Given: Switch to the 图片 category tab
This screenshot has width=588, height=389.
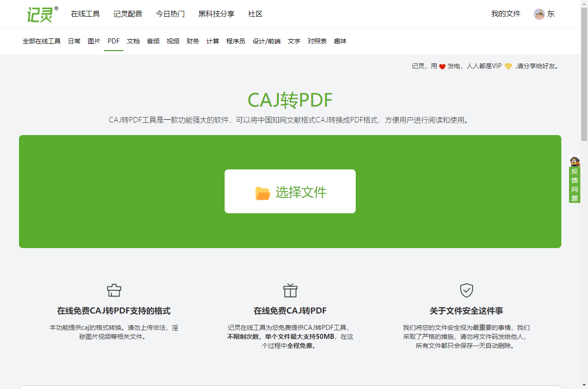Looking at the screenshot, I should tap(94, 41).
